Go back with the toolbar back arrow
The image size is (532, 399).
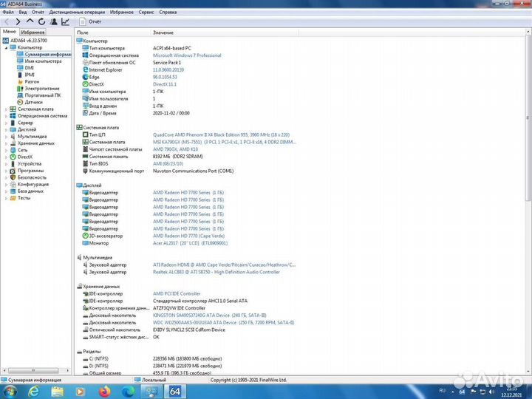click(x=7, y=21)
